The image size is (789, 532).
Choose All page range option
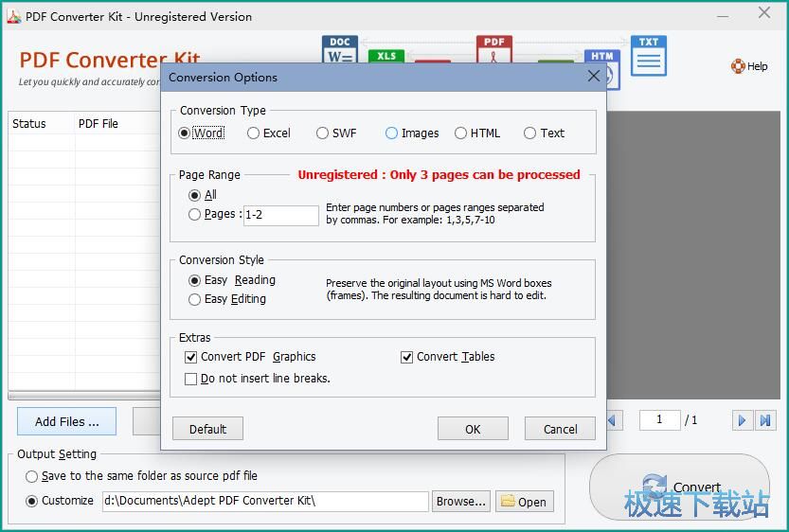[x=203, y=195]
